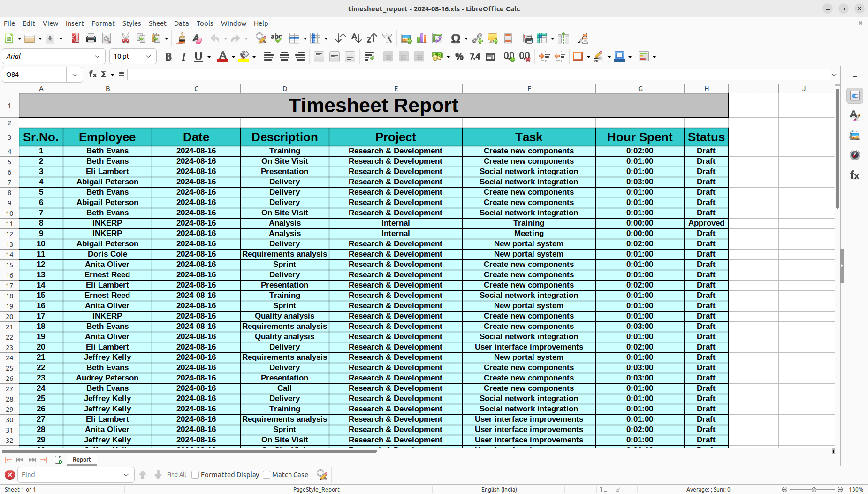Select the Report sheet tab

tap(82, 460)
